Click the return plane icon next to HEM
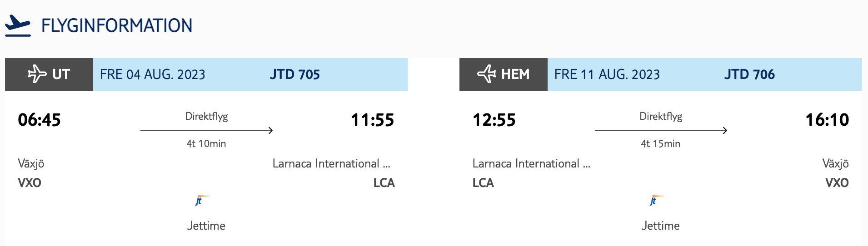 [x=486, y=74]
